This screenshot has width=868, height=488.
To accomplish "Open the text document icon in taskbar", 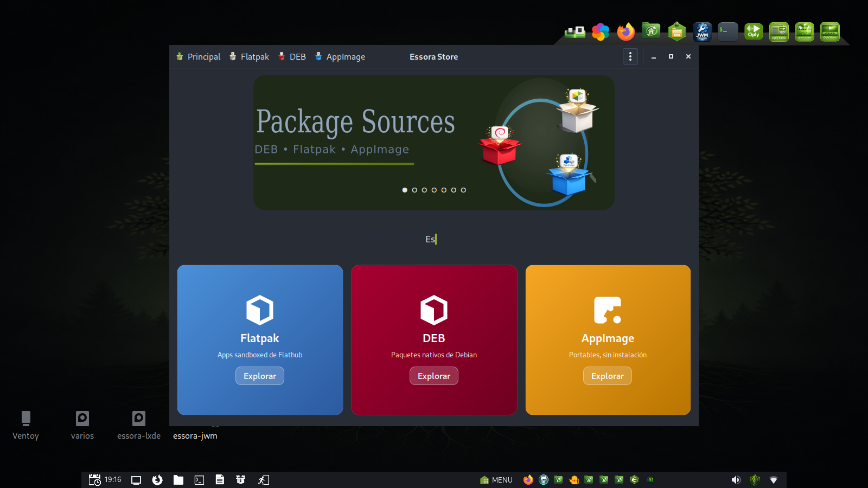I will 220,480.
